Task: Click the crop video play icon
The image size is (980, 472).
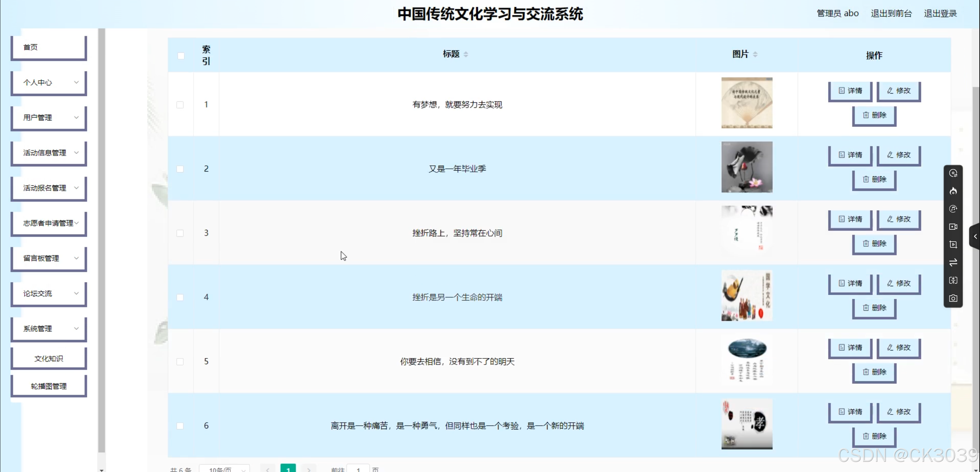Action: pos(953,244)
